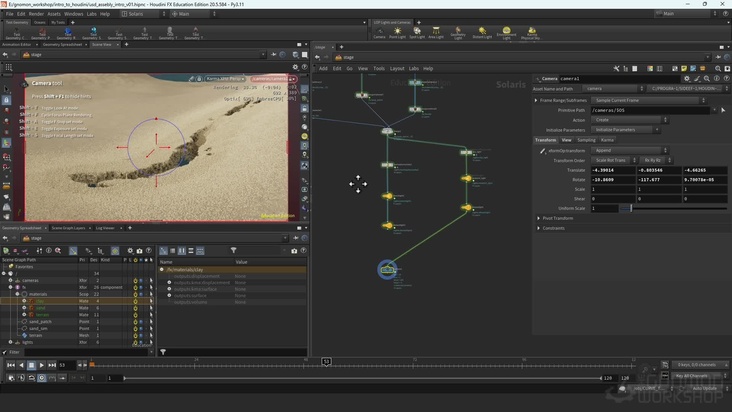732x412 pixels.
Task: Add a Spot Light from the shelf
Action: pyautogui.click(x=417, y=33)
